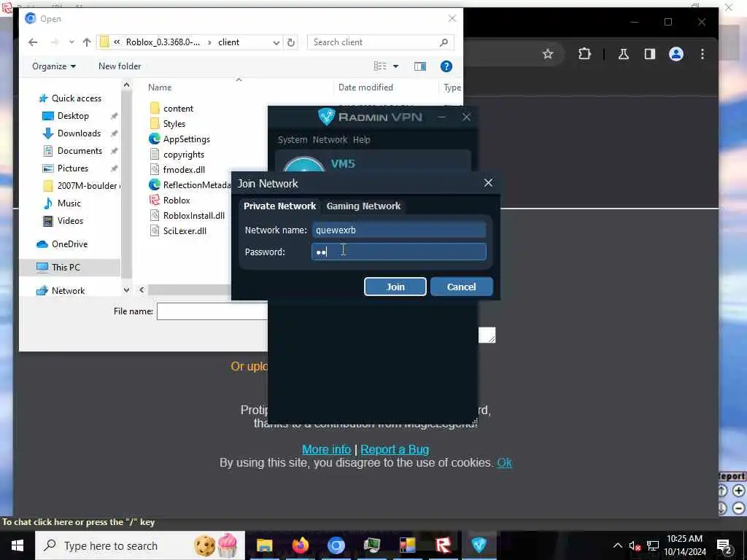Screen dimensions: 747x560
Task: Click the Join button in Join Network dialog
Action: click(395, 287)
